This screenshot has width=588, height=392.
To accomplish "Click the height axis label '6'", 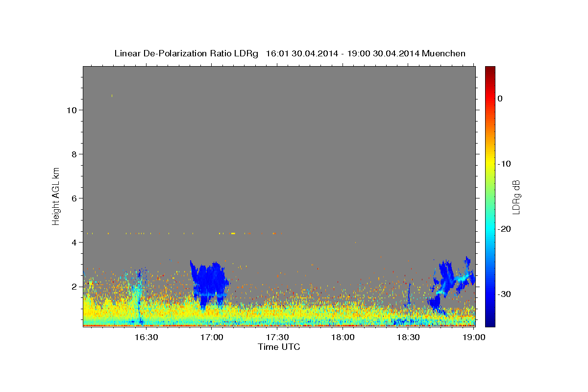I will [x=74, y=198].
